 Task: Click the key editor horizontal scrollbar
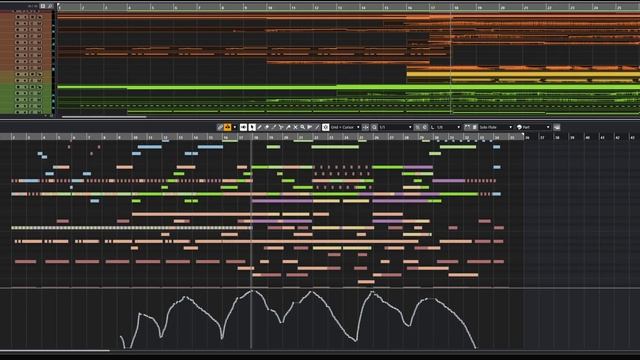coord(55,350)
